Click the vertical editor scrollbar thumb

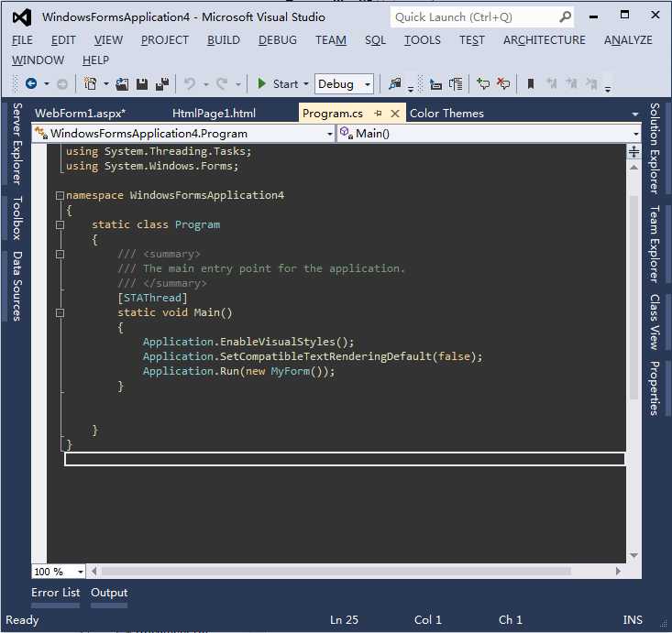click(x=633, y=298)
